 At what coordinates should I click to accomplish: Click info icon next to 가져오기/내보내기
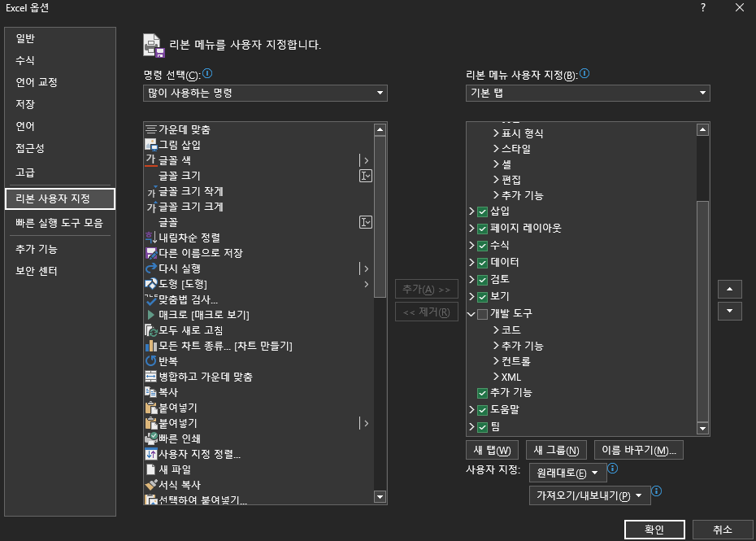point(656,491)
